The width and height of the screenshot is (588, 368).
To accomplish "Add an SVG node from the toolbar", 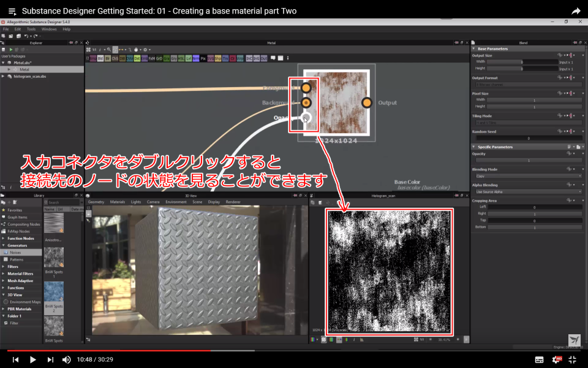I will click(211, 58).
